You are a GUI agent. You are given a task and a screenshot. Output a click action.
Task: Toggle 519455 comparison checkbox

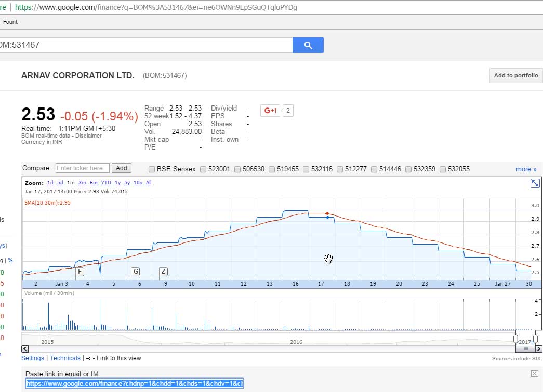pos(272,169)
